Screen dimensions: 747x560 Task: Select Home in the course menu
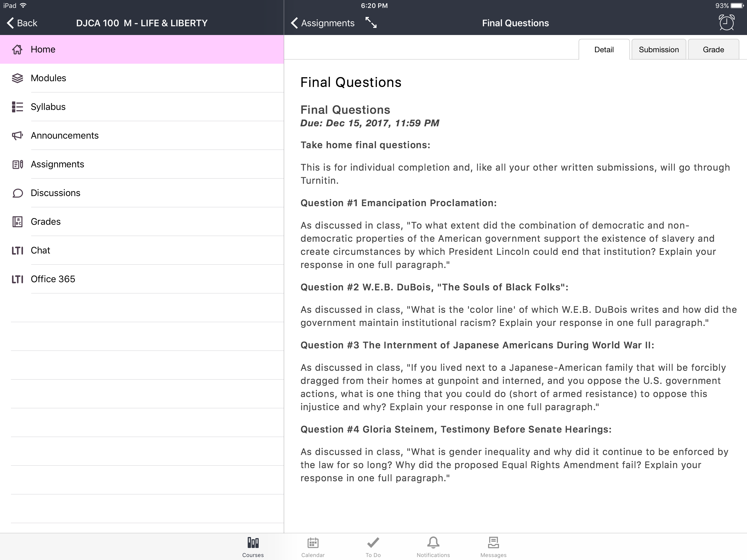click(142, 49)
